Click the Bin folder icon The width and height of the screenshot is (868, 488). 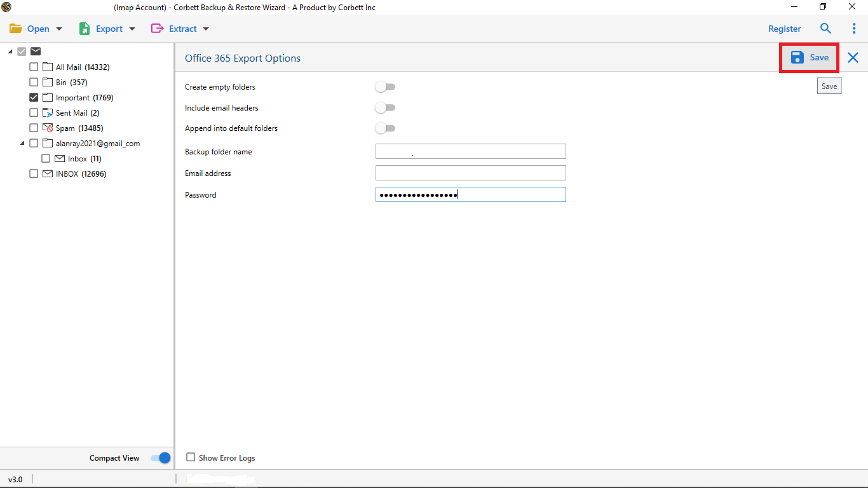click(47, 82)
